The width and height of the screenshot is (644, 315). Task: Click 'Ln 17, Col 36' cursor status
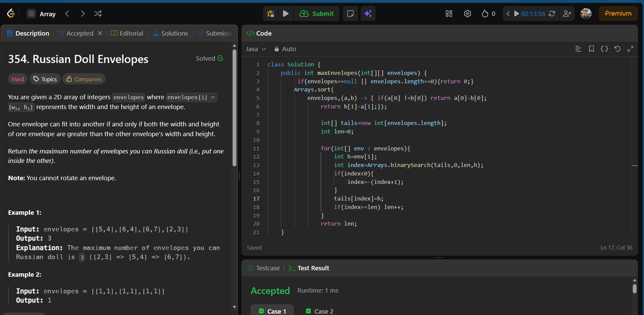click(616, 247)
